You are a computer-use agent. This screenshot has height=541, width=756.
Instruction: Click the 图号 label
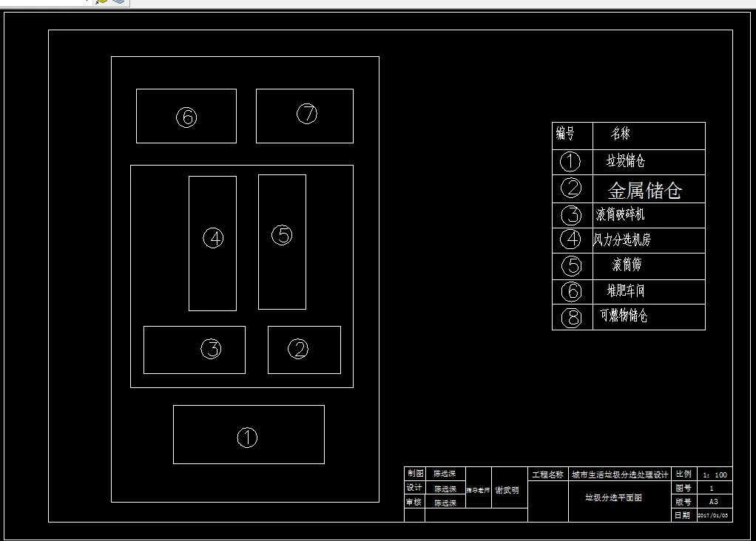684,488
